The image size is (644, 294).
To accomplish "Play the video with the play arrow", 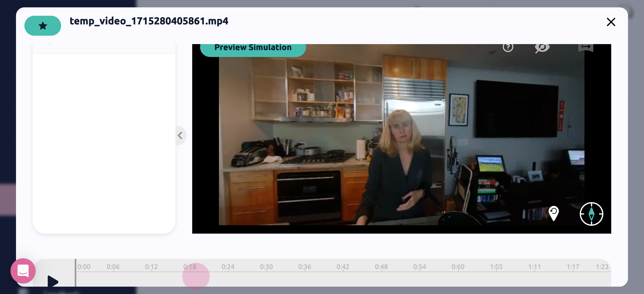I will (53, 281).
